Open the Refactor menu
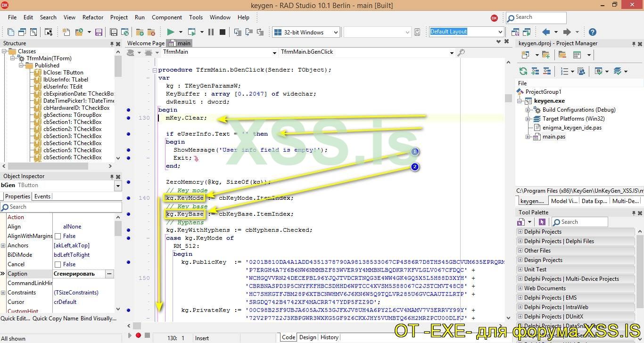The width and height of the screenshot is (644, 343). tap(93, 17)
